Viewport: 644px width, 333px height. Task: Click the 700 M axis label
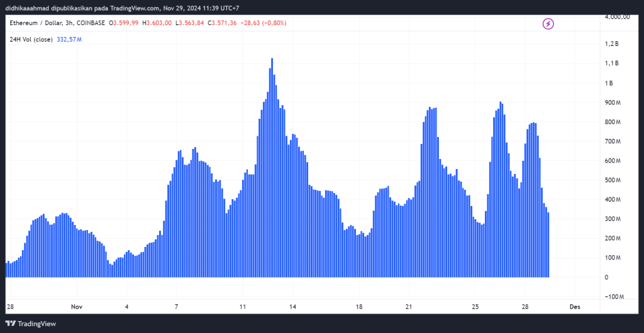pos(613,141)
